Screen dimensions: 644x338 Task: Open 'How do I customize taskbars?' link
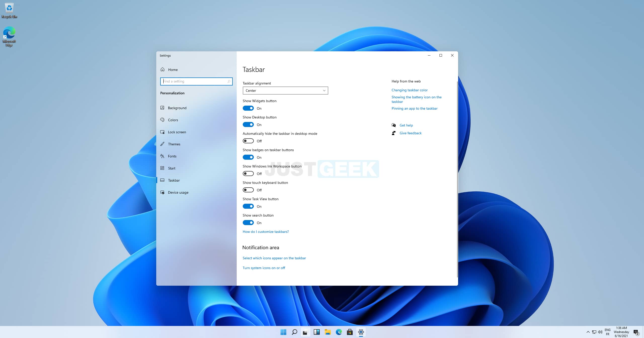click(x=266, y=232)
